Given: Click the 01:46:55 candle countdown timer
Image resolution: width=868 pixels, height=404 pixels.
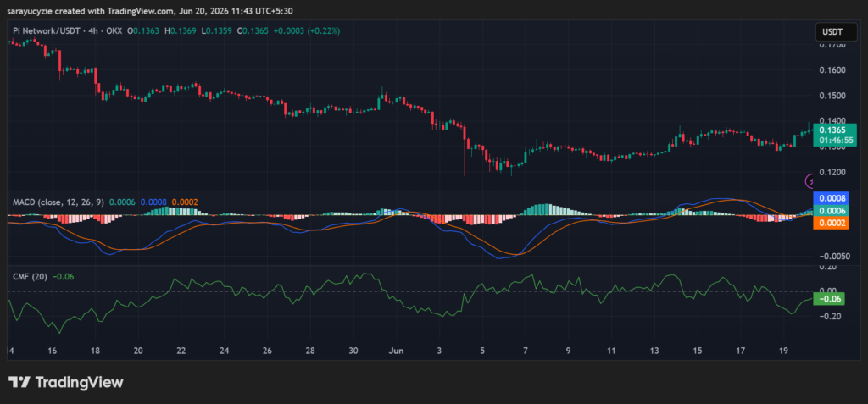Looking at the screenshot, I should pyautogui.click(x=835, y=141).
